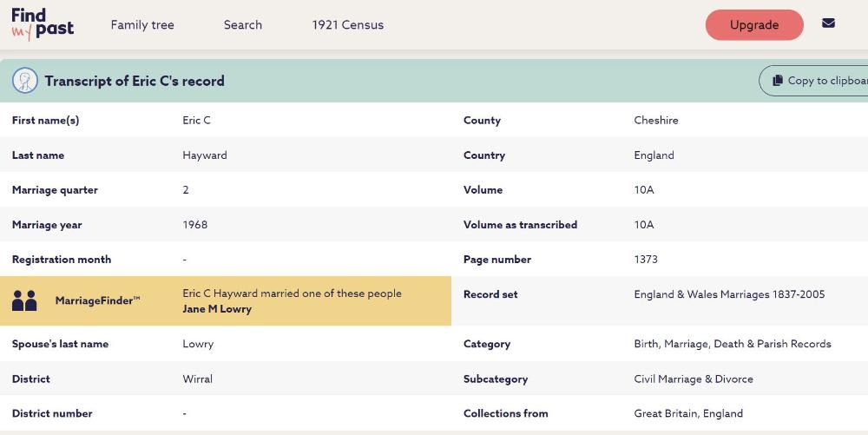Screen dimensions: 868x435
Task: Go to the 1921 Census page
Action: pos(347,25)
